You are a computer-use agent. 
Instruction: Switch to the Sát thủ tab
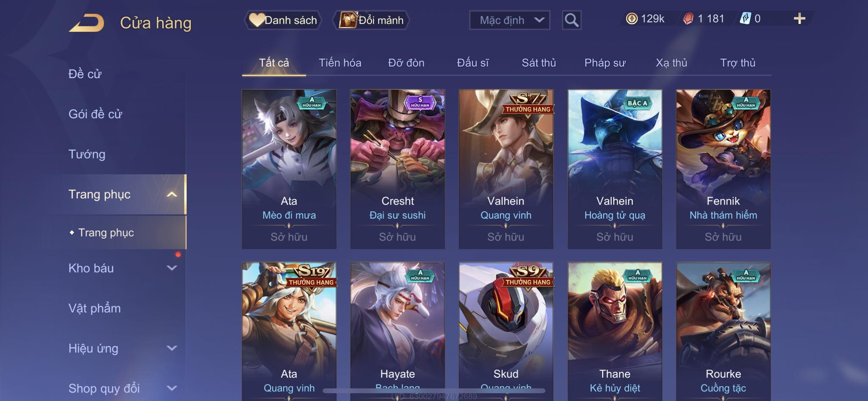point(538,63)
